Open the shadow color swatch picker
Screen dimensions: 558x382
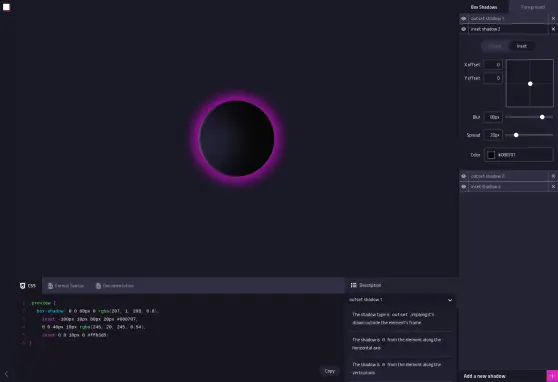click(491, 155)
